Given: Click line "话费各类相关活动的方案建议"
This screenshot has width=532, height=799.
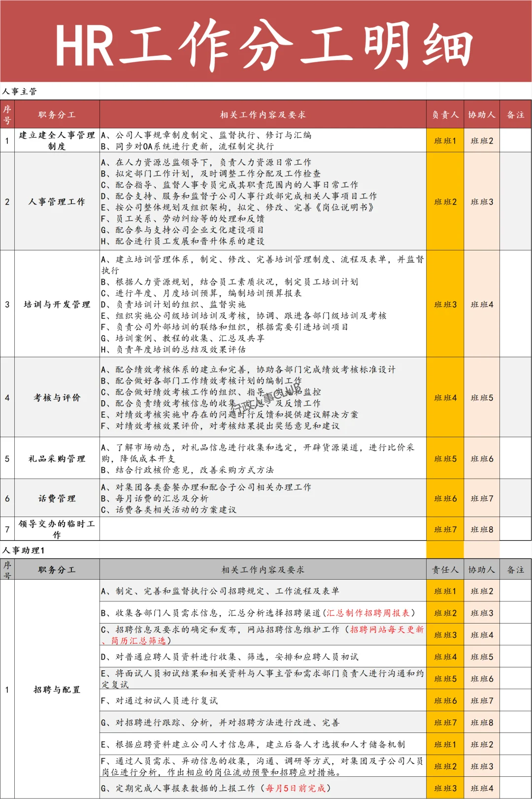Looking at the screenshot, I should pos(169,510).
